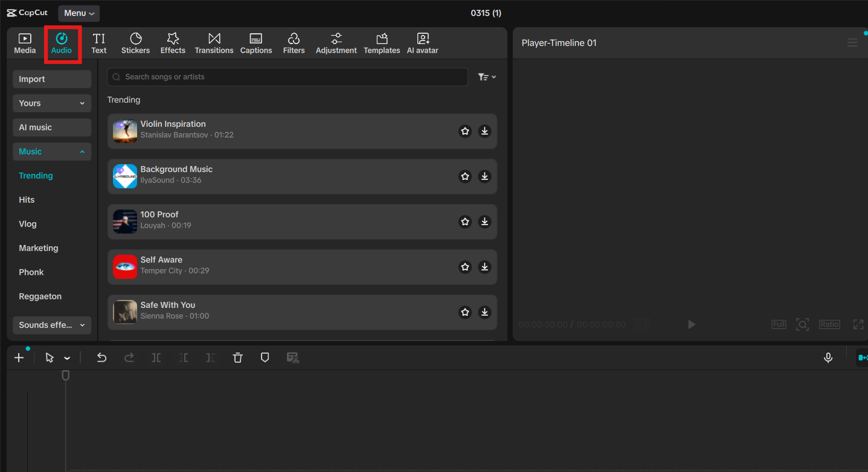Click the Import button
This screenshot has height=472, width=868.
click(52, 79)
